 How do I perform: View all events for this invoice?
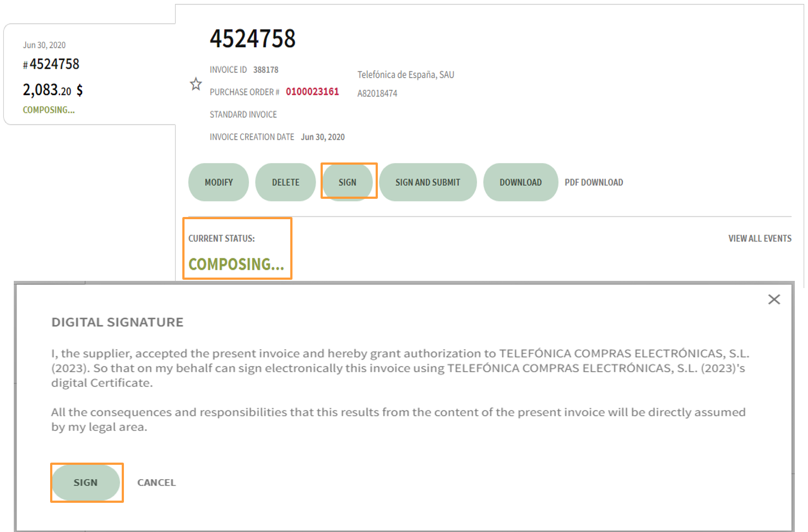point(760,238)
